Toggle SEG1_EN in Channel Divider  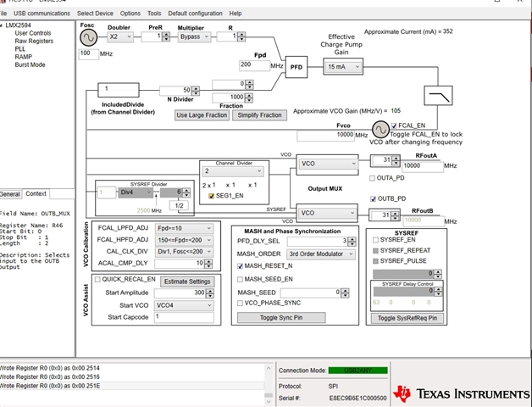[212, 196]
